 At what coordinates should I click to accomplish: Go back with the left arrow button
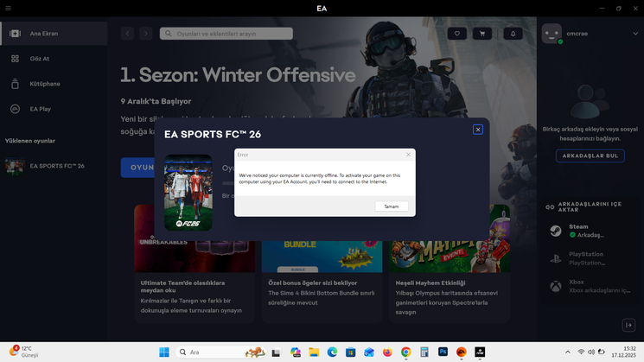click(x=128, y=34)
